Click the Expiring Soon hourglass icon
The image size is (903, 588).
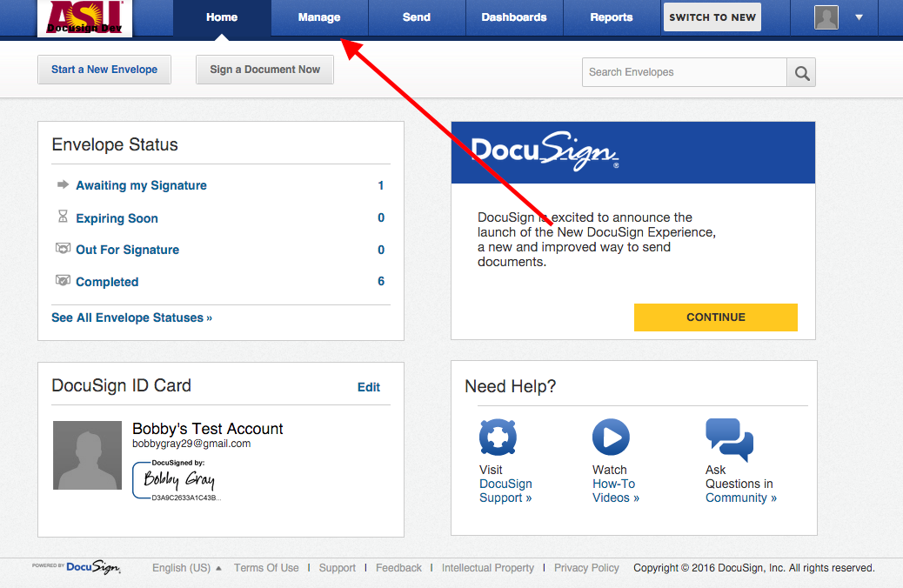tap(63, 217)
